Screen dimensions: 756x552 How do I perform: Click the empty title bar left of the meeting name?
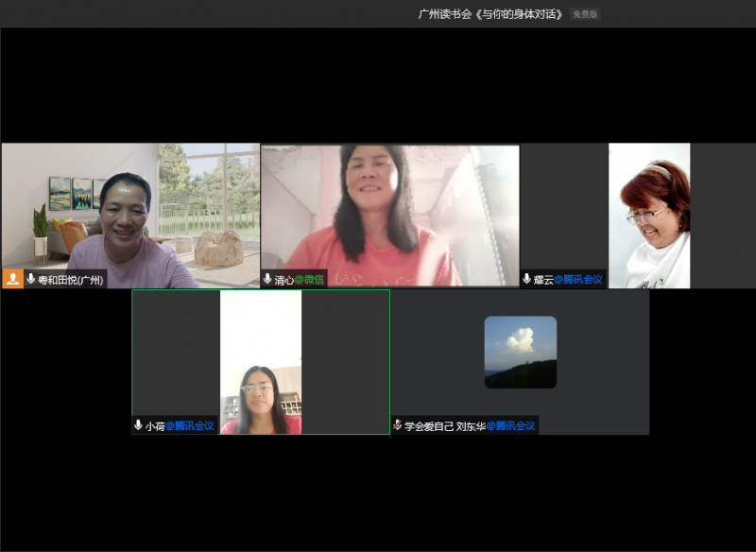click(189, 14)
